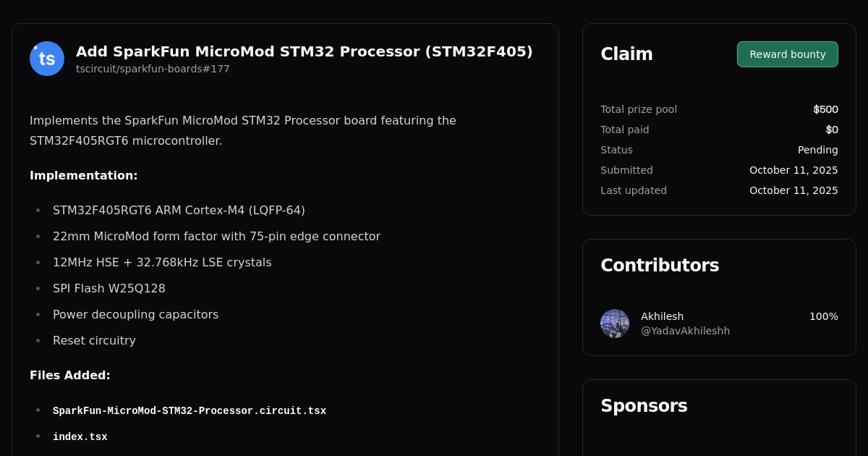This screenshot has width=868, height=456.
Task: Collapse the Contributors panel
Action: click(660, 265)
